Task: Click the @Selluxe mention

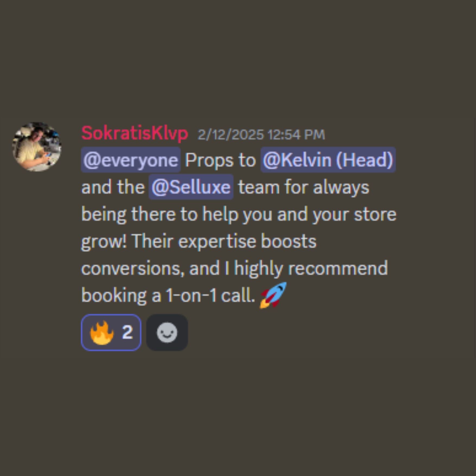Action: click(191, 187)
